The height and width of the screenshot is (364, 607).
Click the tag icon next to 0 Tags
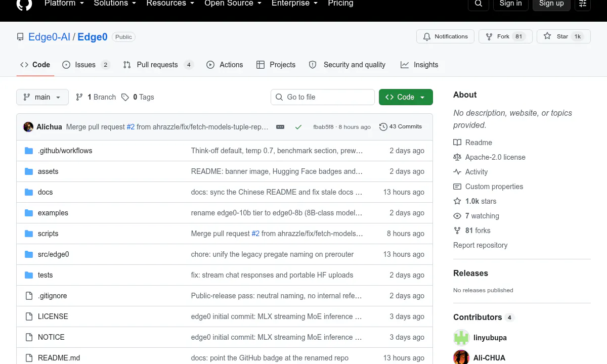pos(125,97)
